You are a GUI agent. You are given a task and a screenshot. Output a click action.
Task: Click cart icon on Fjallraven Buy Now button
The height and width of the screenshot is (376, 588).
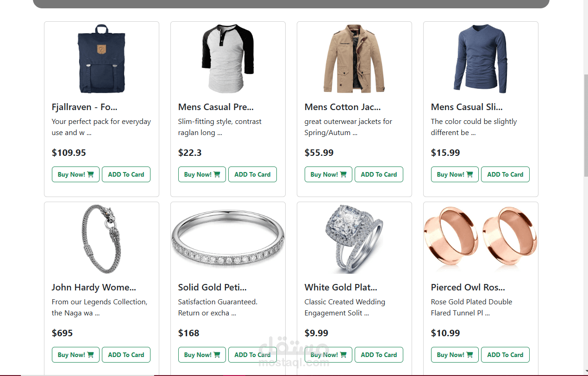click(x=90, y=174)
